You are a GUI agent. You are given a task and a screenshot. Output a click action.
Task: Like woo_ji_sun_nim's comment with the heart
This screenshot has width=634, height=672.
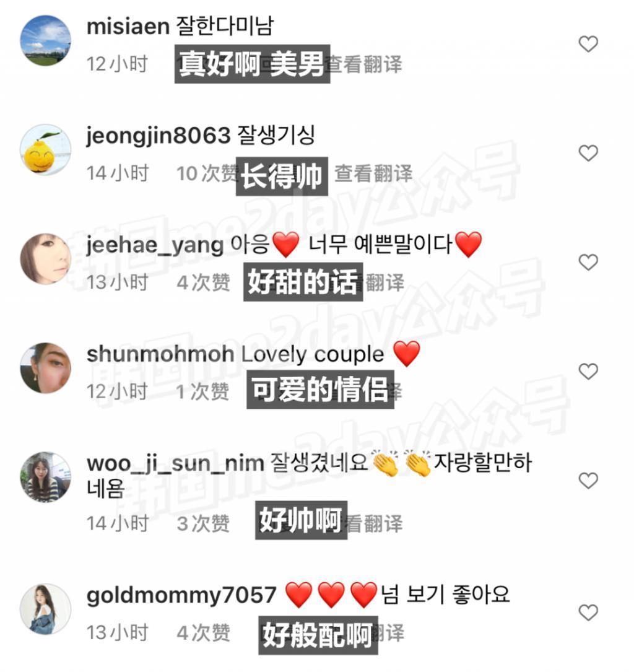pyautogui.click(x=588, y=481)
